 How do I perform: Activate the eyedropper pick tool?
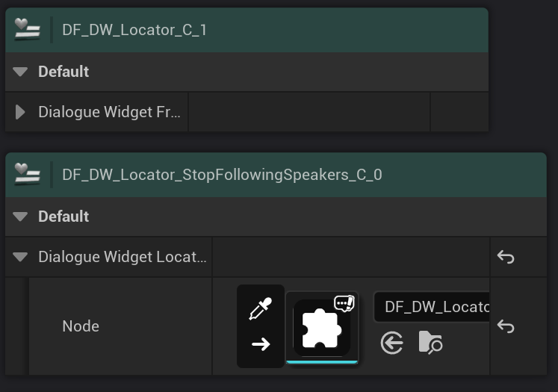[x=260, y=308]
